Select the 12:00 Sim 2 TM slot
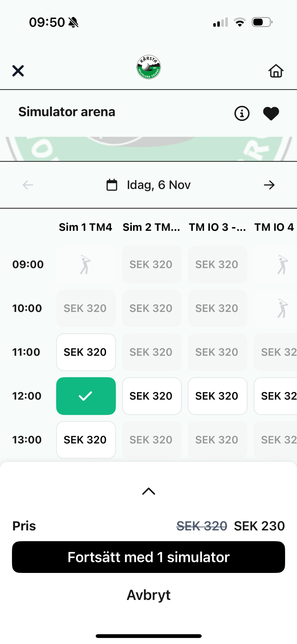Image resolution: width=297 pixels, height=644 pixels. coord(151,396)
